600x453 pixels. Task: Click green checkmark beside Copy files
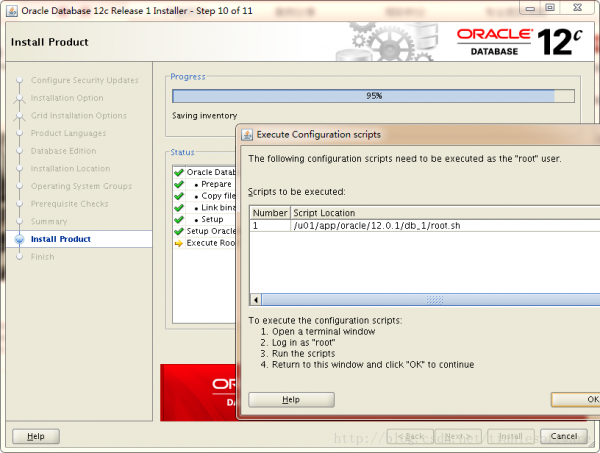click(179, 196)
